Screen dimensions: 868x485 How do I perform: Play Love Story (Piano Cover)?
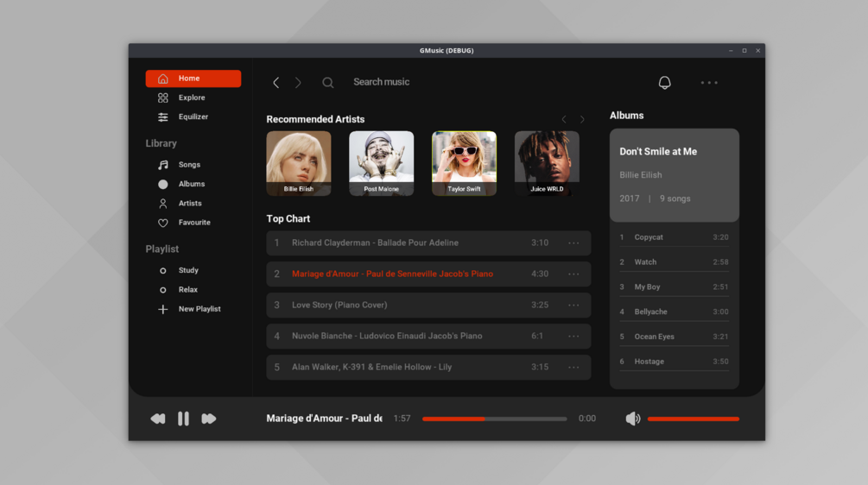pyautogui.click(x=428, y=305)
